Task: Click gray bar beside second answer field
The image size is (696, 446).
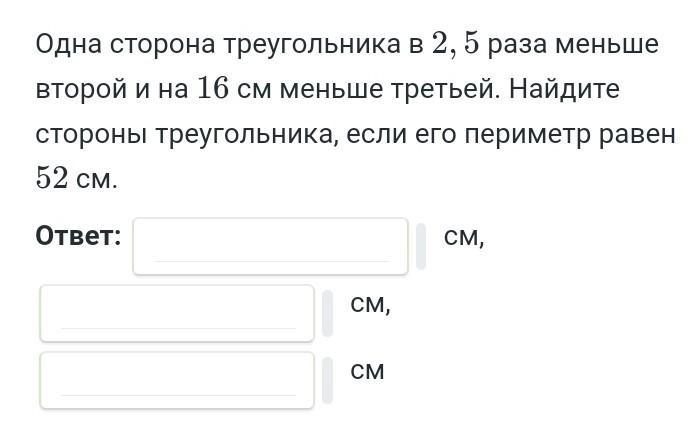Action: click(x=327, y=313)
